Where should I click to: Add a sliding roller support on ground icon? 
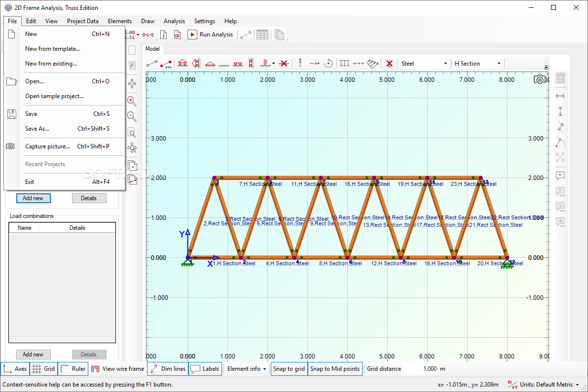click(238, 64)
